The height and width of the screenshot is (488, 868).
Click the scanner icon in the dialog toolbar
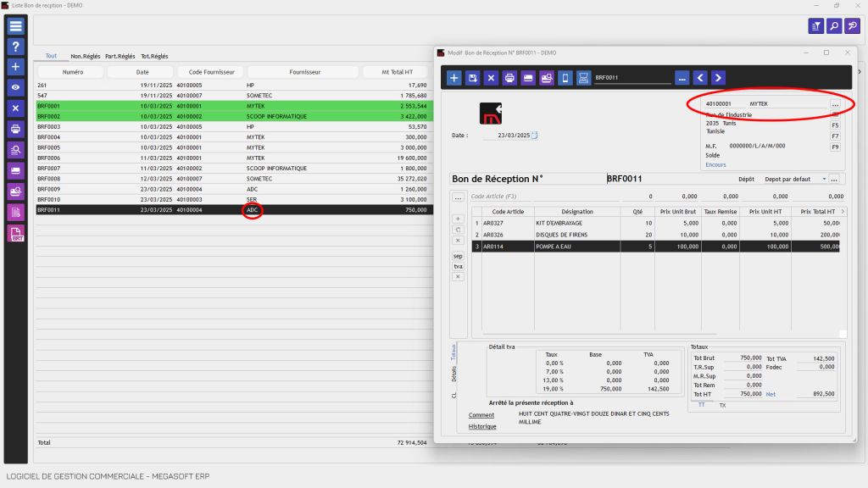(583, 78)
